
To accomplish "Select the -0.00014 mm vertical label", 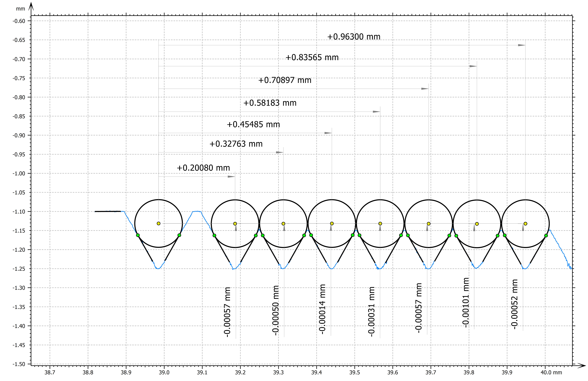I will coord(322,309).
